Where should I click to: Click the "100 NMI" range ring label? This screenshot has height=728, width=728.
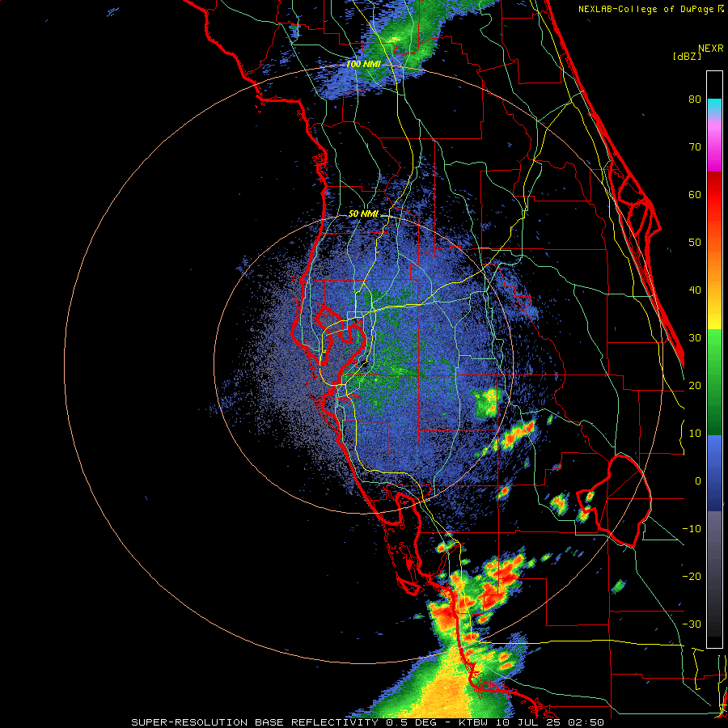tap(363, 64)
